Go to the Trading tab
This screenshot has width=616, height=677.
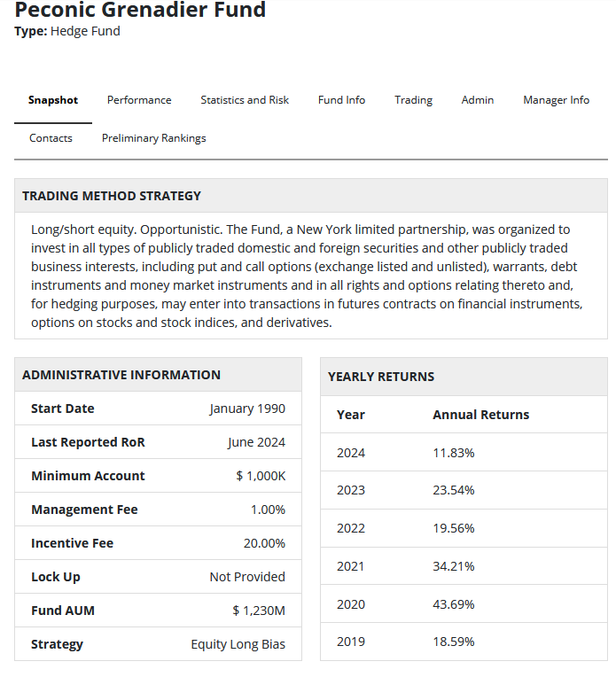[413, 100]
